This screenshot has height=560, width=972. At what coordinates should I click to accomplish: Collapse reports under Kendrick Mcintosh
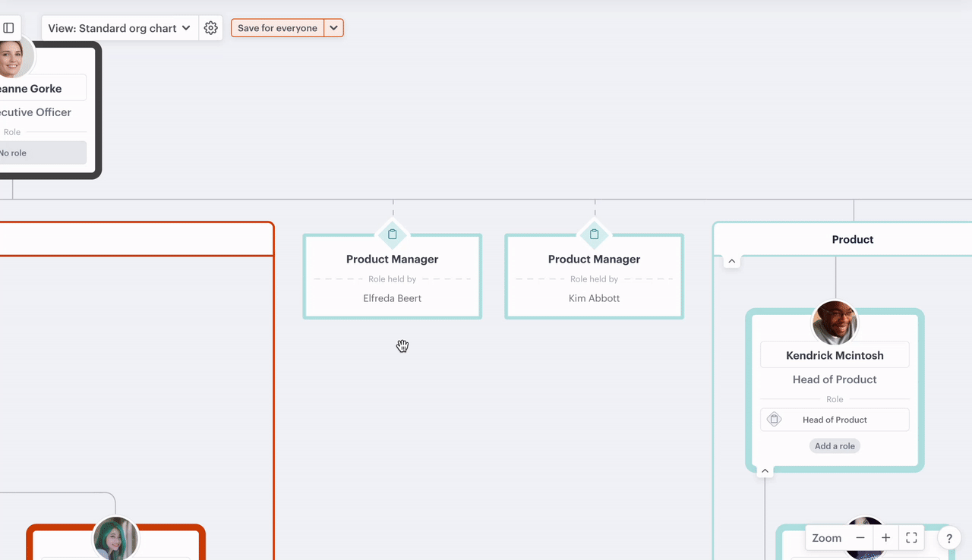click(765, 471)
